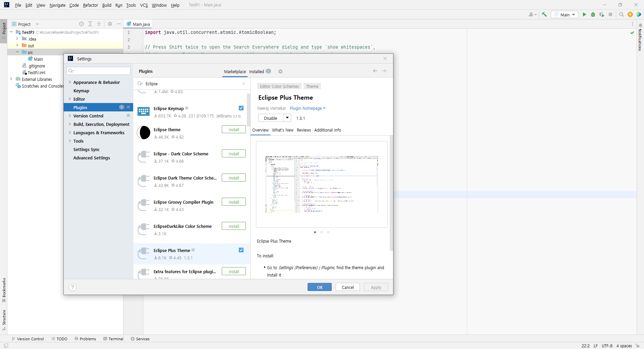Click the Eclipse Keymap plugin icon

[144, 112]
